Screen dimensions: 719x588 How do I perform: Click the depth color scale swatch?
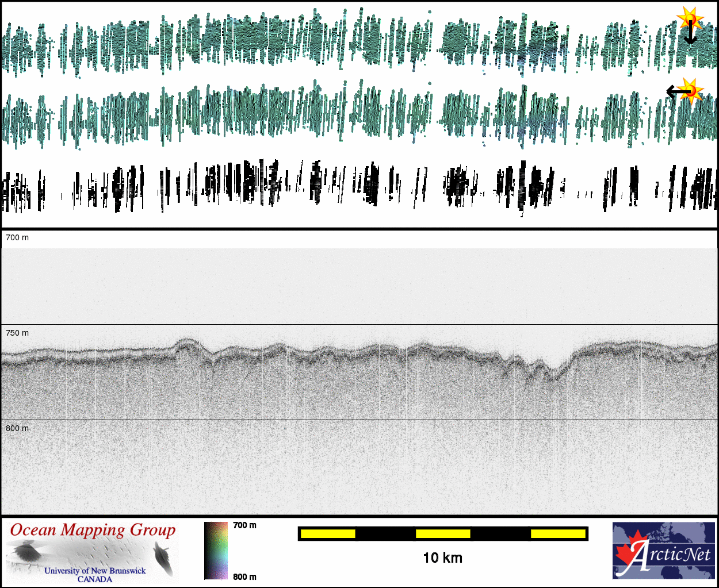[216, 551]
